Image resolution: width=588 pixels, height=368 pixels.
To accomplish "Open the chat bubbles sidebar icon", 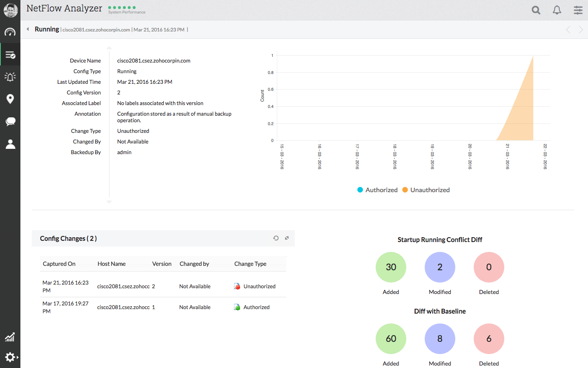I will 10,121.
